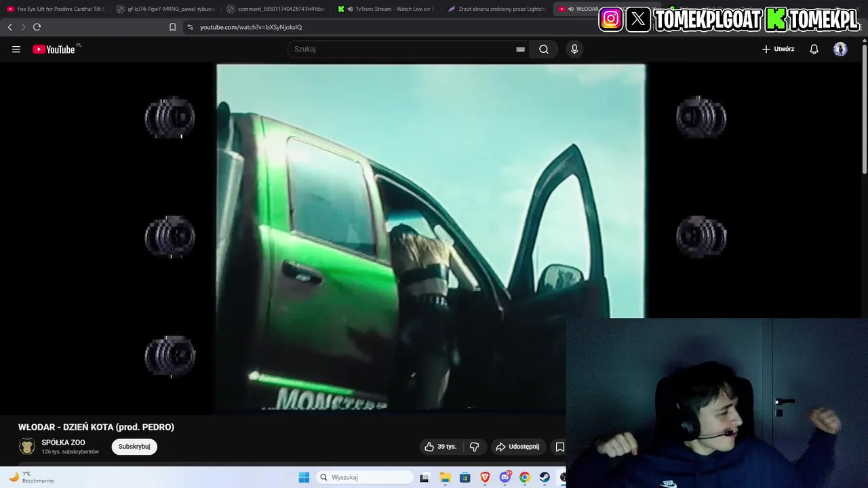This screenshot has height=488, width=868.
Task: Open the on-screen keyboard in search box
Action: pyautogui.click(x=520, y=49)
